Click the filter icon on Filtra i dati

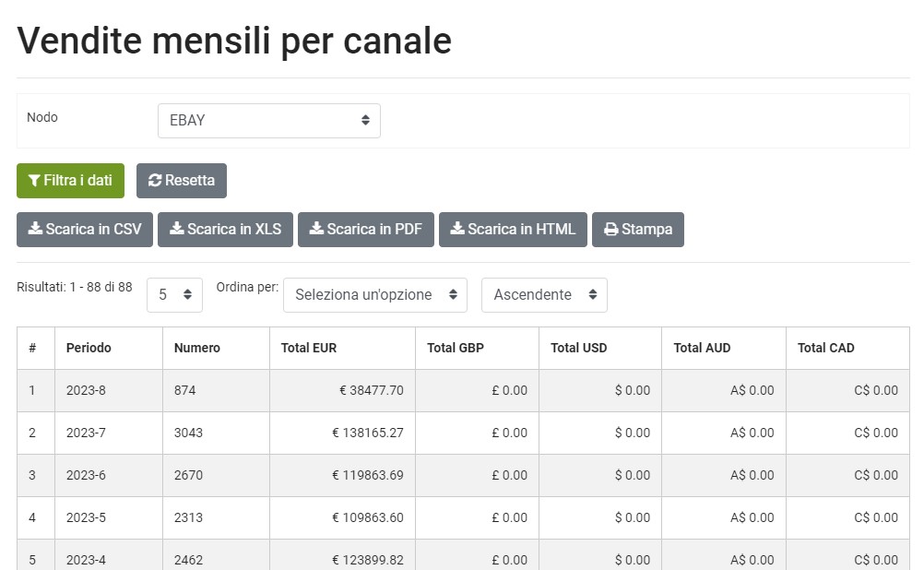pyautogui.click(x=37, y=180)
